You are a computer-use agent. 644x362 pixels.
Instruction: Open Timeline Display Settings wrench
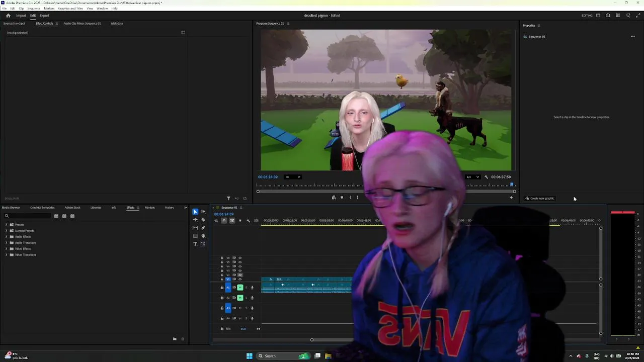point(248,220)
